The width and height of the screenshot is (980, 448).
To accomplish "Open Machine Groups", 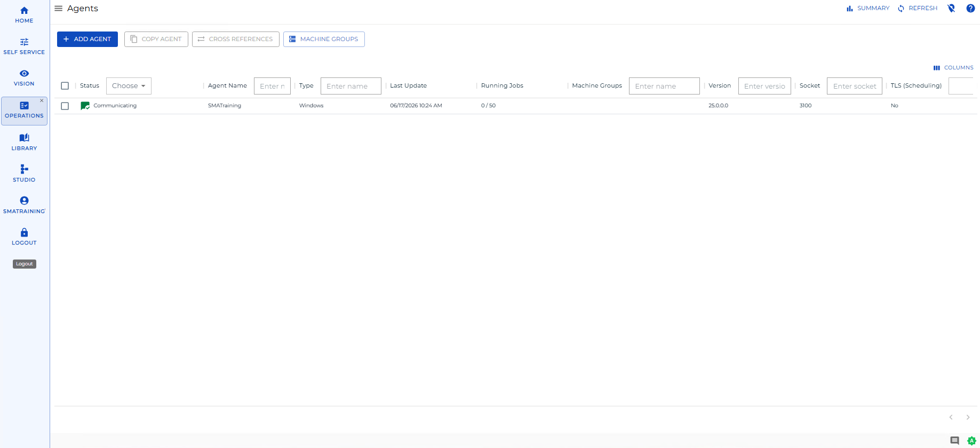I will 324,39.
